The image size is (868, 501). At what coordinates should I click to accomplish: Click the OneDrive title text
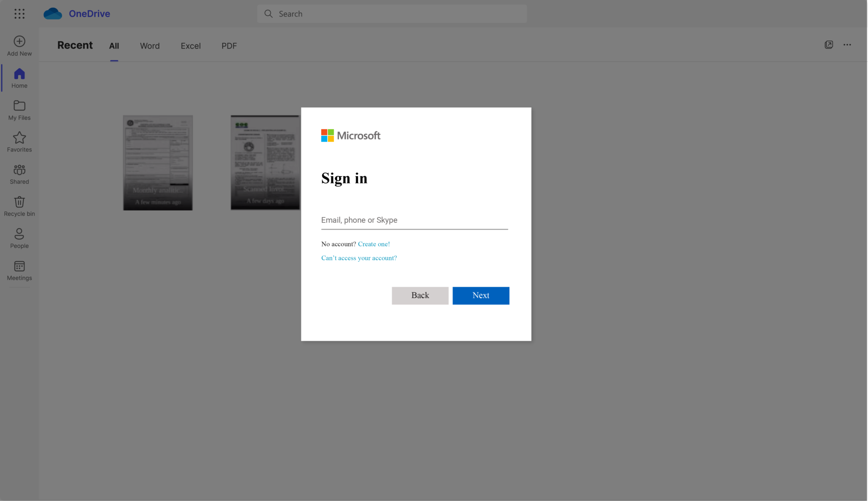point(89,14)
